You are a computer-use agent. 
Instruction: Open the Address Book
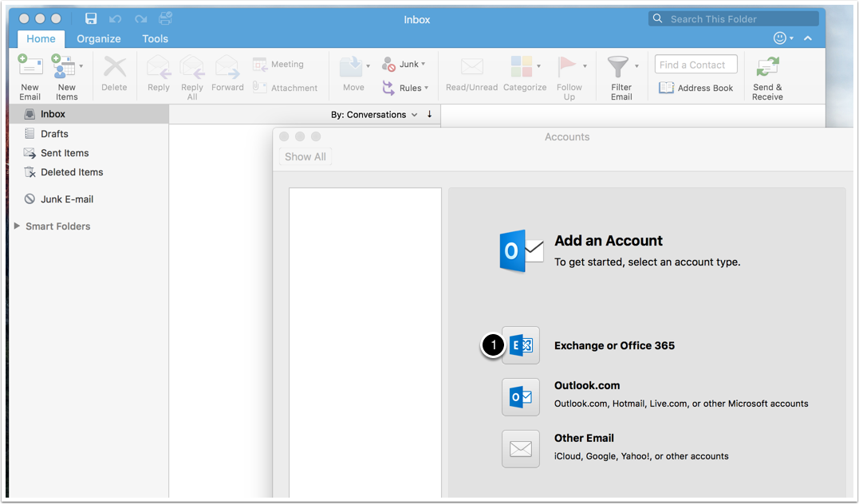click(x=695, y=88)
